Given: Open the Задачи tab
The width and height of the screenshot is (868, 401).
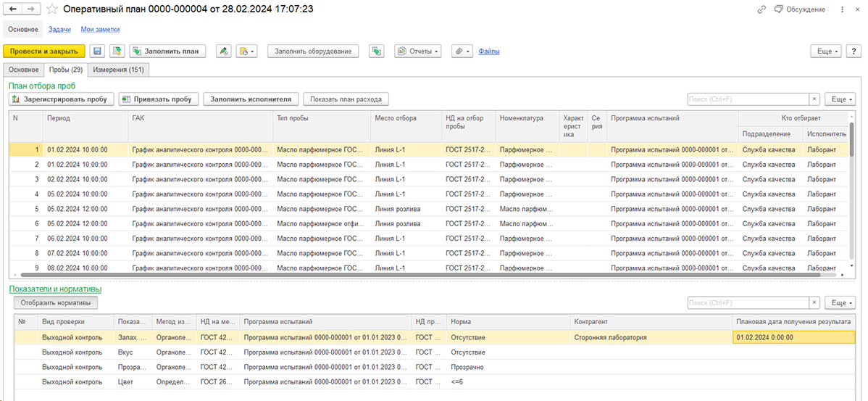Looking at the screenshot, I should point(60,29).
